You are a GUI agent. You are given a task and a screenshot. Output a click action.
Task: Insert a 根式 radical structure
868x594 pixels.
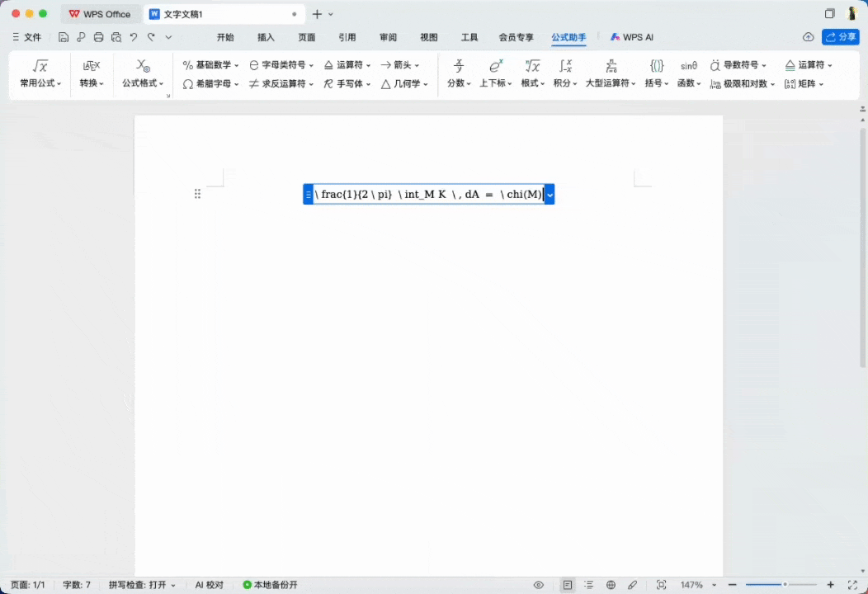532,73
